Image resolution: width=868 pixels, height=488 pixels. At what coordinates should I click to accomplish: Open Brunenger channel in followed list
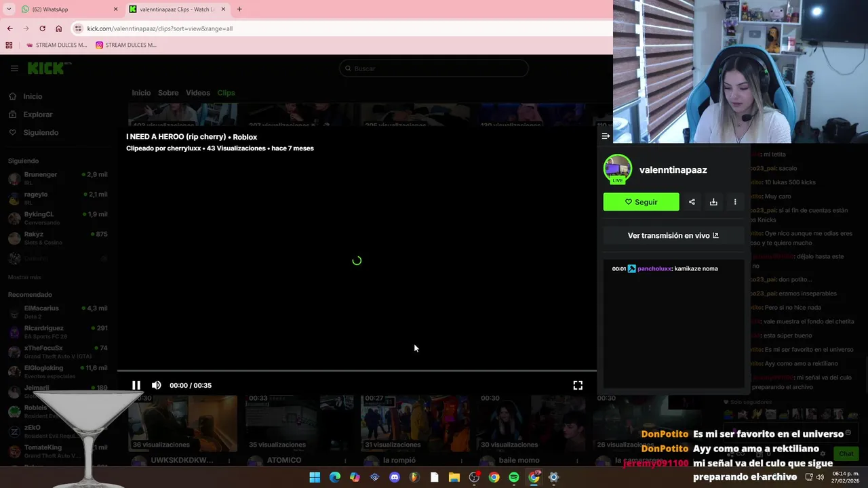pos(58,178)
